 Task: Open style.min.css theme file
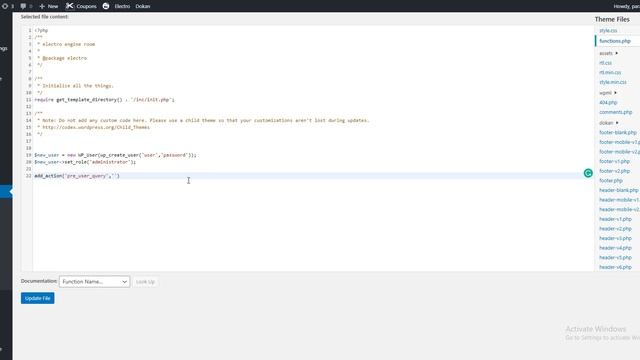[x=613, y=82]
